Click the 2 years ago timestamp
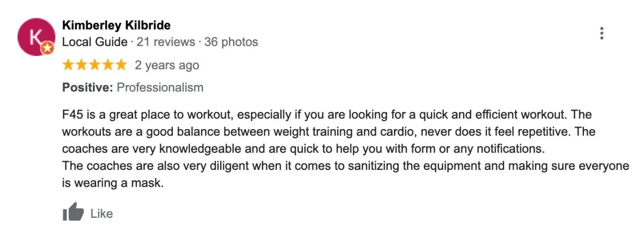 point(167,66)
